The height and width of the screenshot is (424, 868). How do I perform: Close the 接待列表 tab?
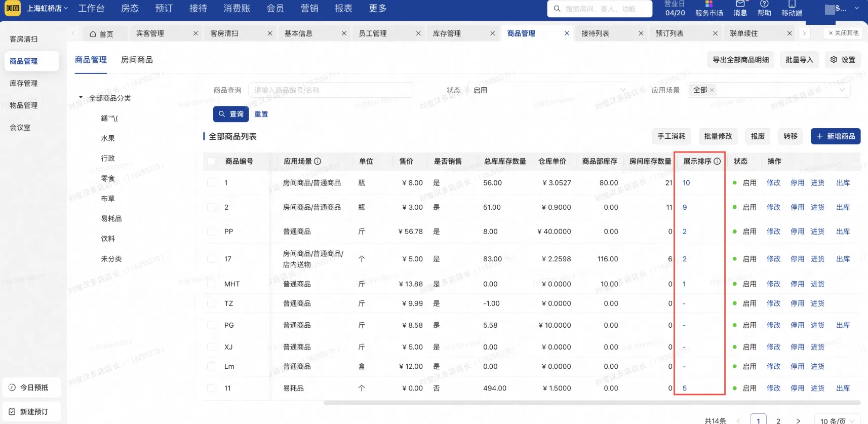point(641,33)
